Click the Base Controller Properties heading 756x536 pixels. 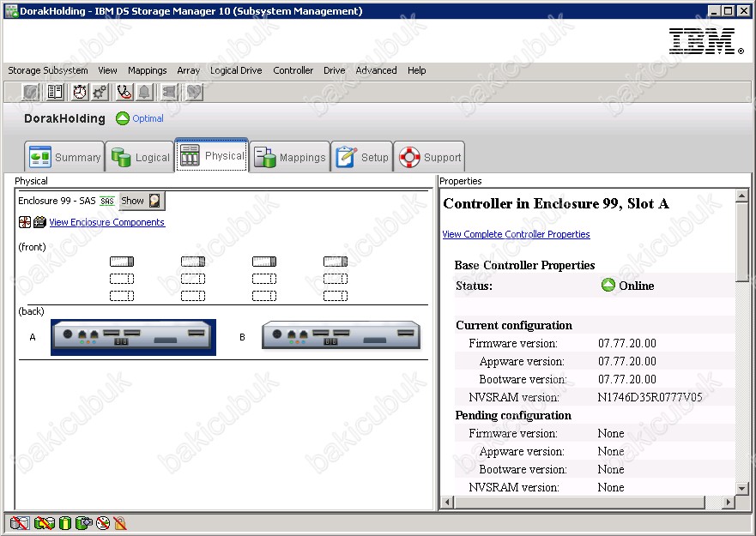pyautogui.click(x=524, y=265)
